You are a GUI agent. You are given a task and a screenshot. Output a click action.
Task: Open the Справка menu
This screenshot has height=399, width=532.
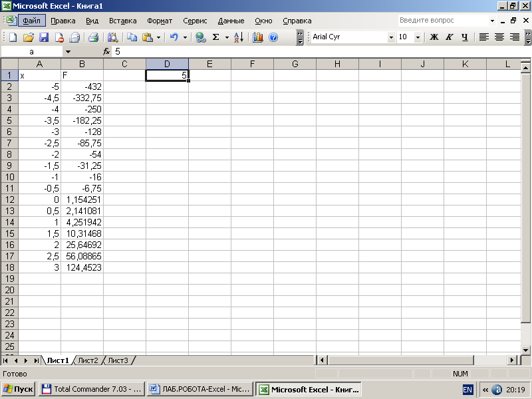pyautogui.click(x=297, y=21)
